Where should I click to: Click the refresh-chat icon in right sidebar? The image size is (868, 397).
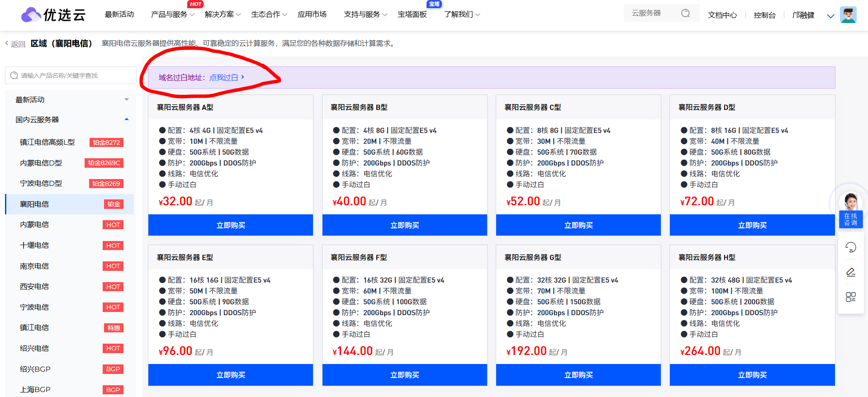850,247
